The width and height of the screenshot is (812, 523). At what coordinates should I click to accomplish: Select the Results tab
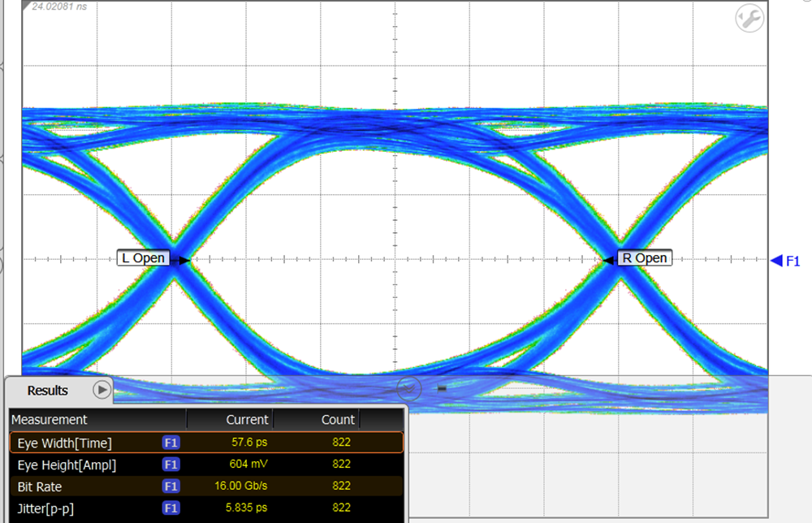[49, 391]
